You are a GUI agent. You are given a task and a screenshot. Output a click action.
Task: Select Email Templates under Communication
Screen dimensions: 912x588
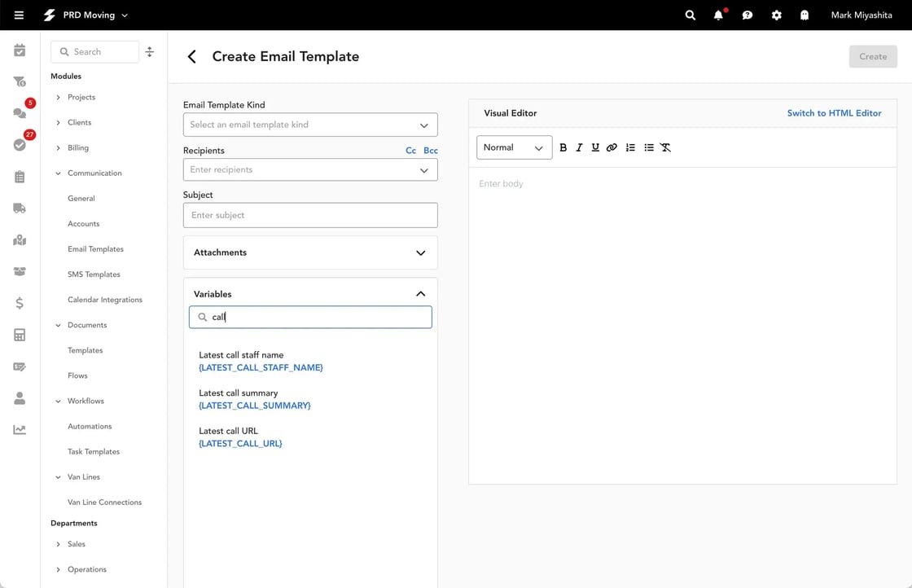click(94, 248)
